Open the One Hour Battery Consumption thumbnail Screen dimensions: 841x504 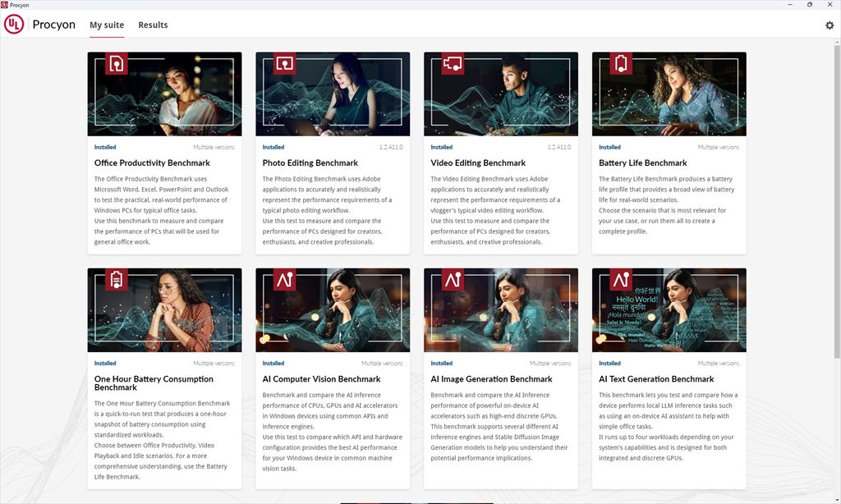[164, 310]
